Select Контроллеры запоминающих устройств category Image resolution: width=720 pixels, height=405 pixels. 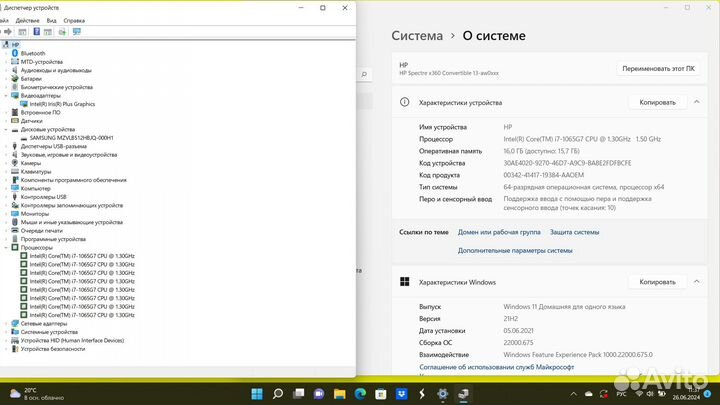(x=71, y=205)
